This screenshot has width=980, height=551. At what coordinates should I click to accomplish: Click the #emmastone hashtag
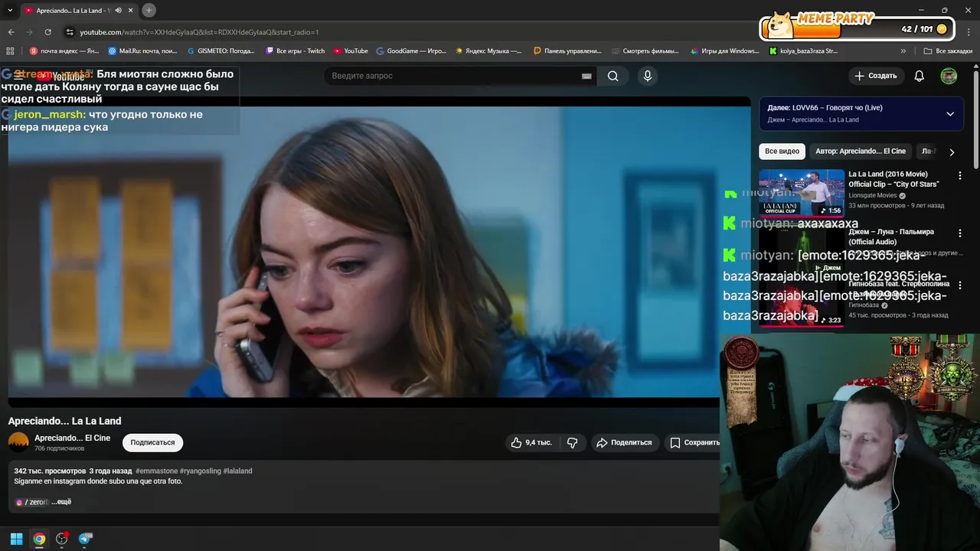(156, 471)
